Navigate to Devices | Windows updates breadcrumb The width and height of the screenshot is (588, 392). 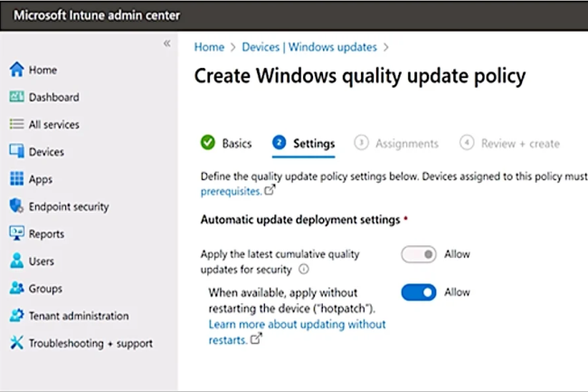tap(310, 46)
